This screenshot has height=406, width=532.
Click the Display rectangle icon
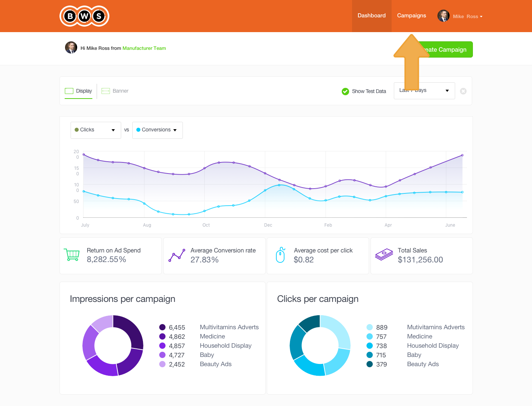pos(69,91)
